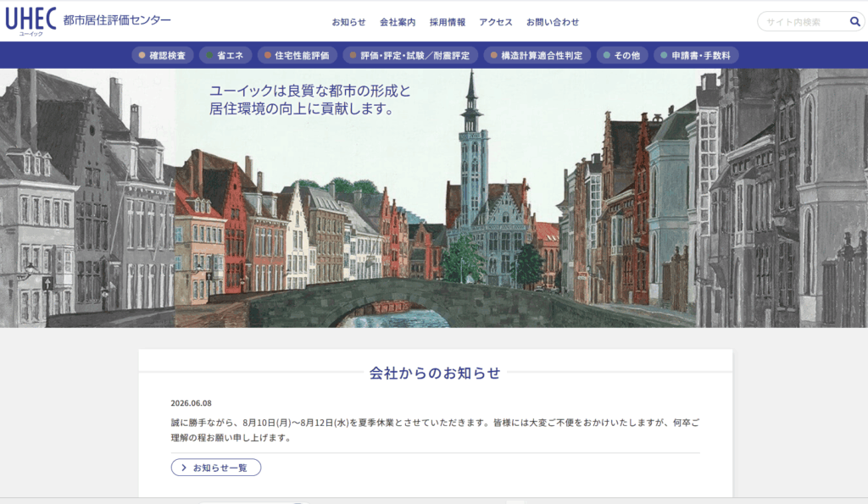
Task: Click the お知らせ一覧 button
Action: click(x=216, y=468)
